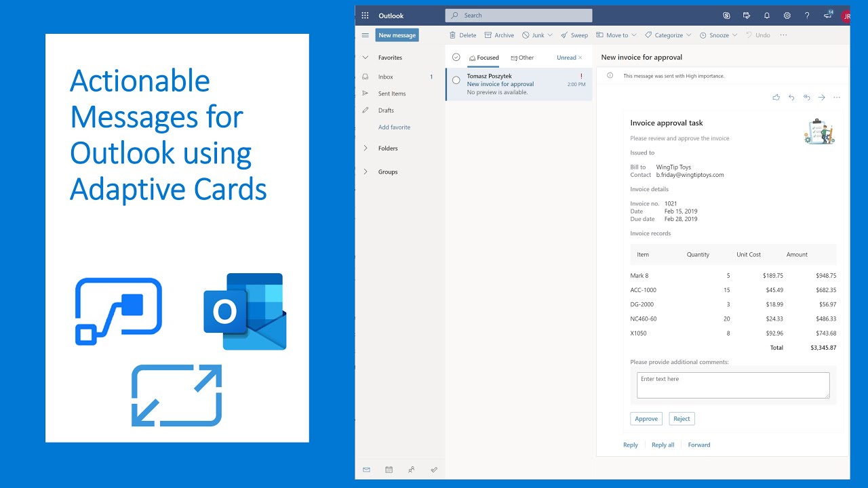Open the what's new megaphone with badge 14
Image resolution: width=868 pixels, height=488 pixels.
[x=828, y=14]
